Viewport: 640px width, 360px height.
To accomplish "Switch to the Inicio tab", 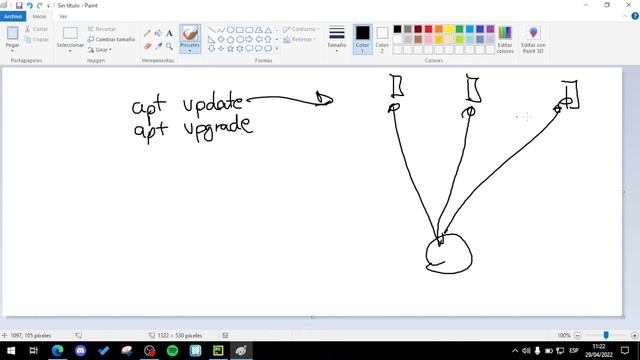I will coord(39,16).
